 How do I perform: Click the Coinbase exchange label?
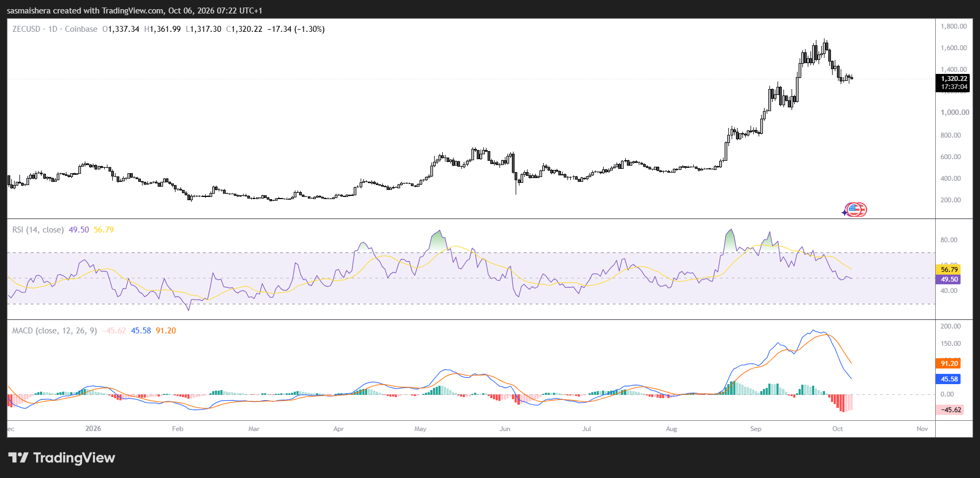(x=81, y=29)
